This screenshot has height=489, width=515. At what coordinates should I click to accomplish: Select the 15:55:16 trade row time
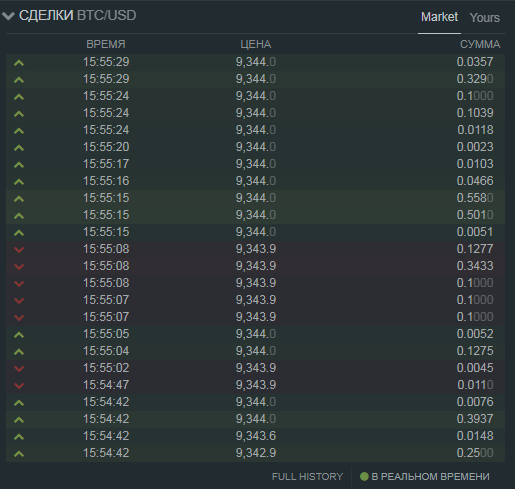pos(106,181)
